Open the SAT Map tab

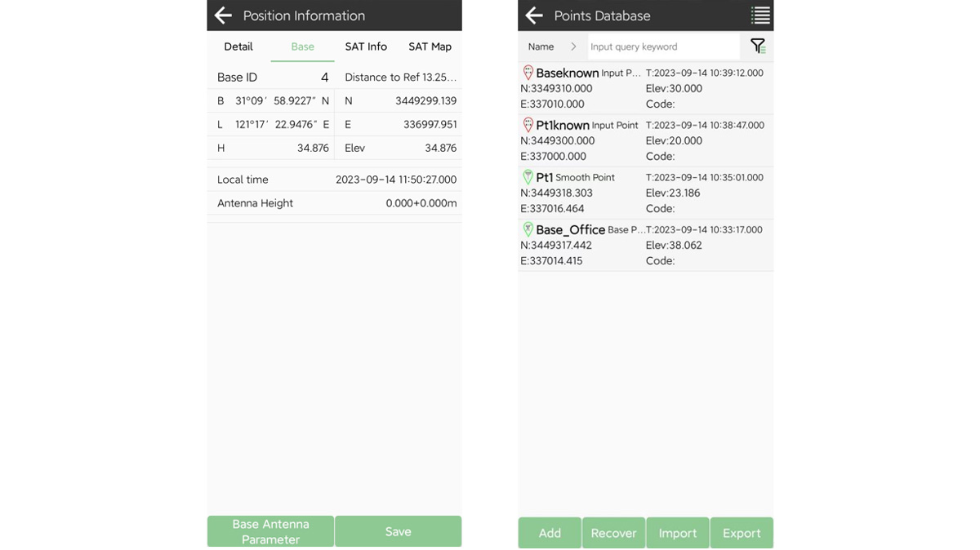(430, 47)
